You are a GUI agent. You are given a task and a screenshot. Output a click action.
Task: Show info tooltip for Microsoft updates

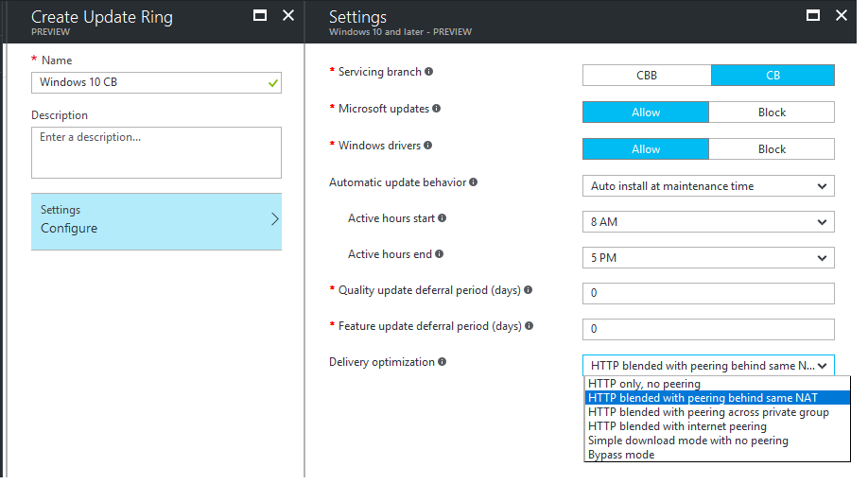437,109
